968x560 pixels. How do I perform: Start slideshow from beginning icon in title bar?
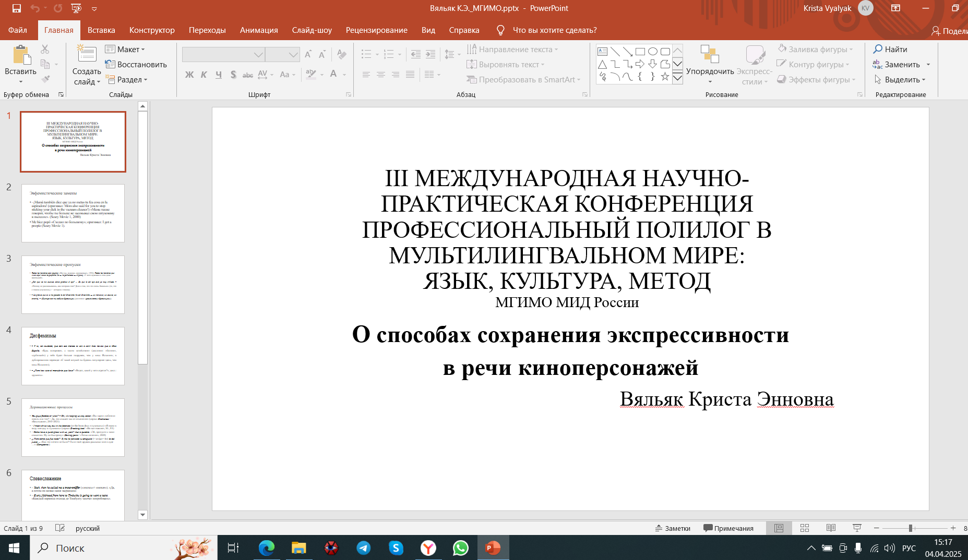pyautogui.click(x=76, y=8)
